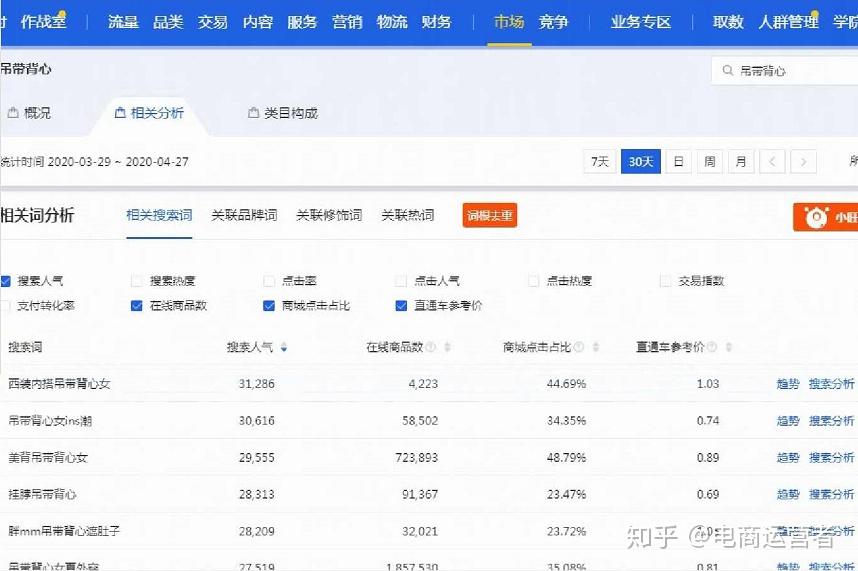Click info icon next to 直通车参考价
The height and width of the screenshot is (571, 858).
[712, 347]
